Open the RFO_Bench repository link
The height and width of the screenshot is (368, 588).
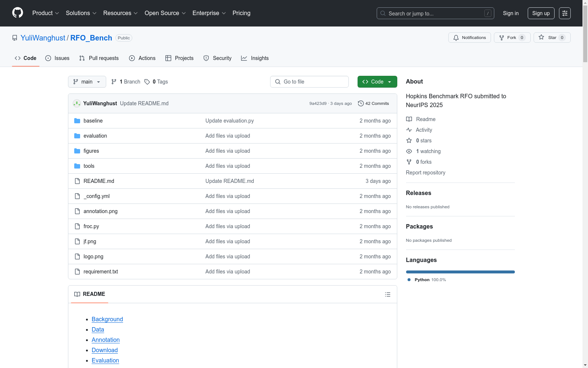(x=91, y=38)
